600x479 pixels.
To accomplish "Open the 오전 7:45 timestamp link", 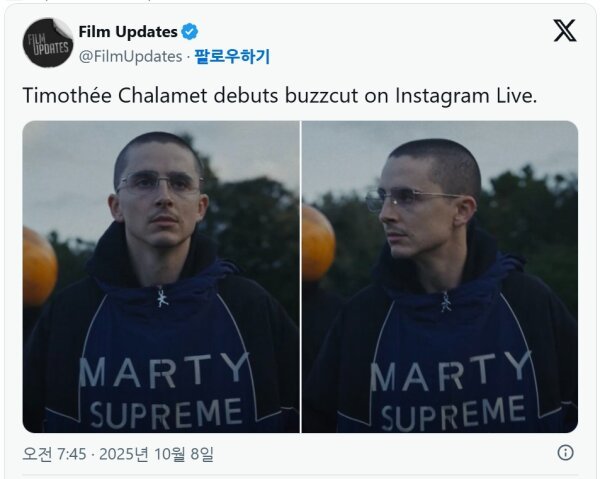I will (x=54, y=454).
